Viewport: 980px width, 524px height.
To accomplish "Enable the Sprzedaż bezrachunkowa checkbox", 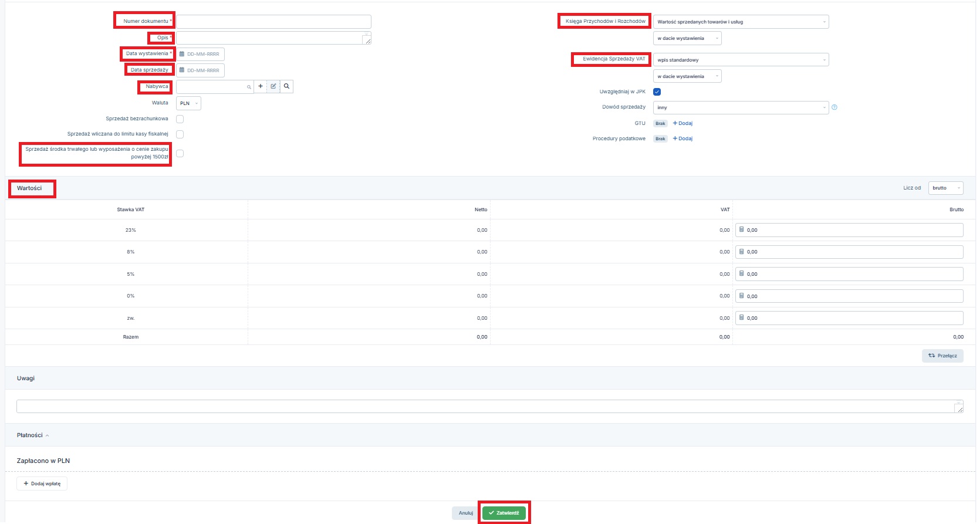I will coord(180,119).
